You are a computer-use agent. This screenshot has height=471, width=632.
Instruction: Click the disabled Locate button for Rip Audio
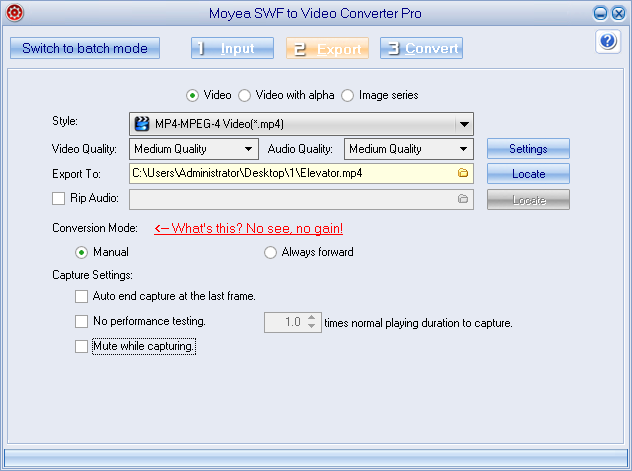coord(528,200)
